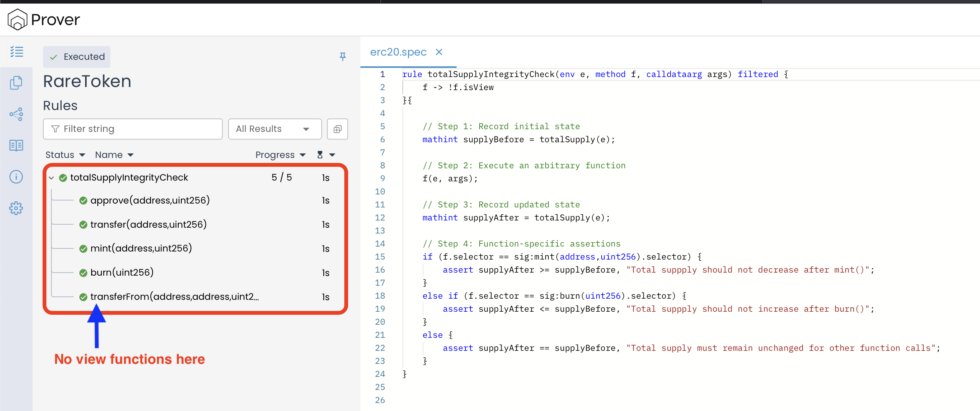Pin the rules panel
The height and width of the screenshot is (411, 980).
(343, 57)
